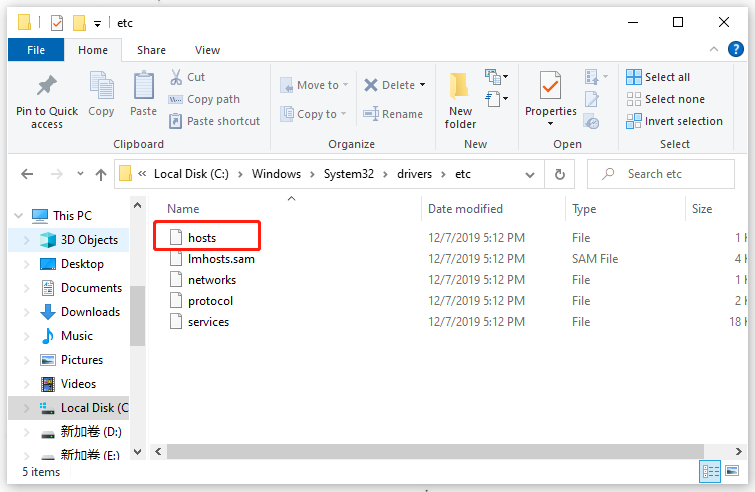Click the Copy ribbon icon
The image size is (755, 492).
point(102,86)
